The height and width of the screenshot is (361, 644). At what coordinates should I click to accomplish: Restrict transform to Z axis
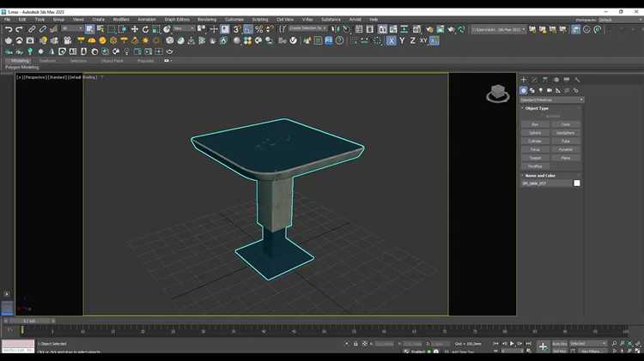tap(412, 40)
